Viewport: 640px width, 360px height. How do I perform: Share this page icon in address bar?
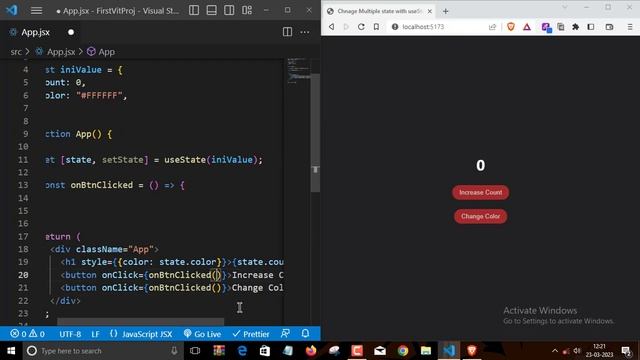[492, 27]
